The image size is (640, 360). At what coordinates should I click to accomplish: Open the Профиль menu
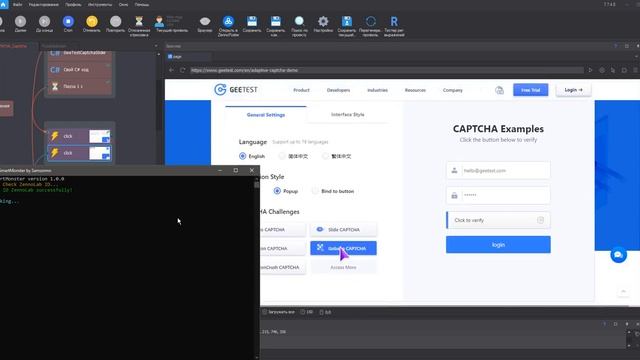[x=73, y=4]
